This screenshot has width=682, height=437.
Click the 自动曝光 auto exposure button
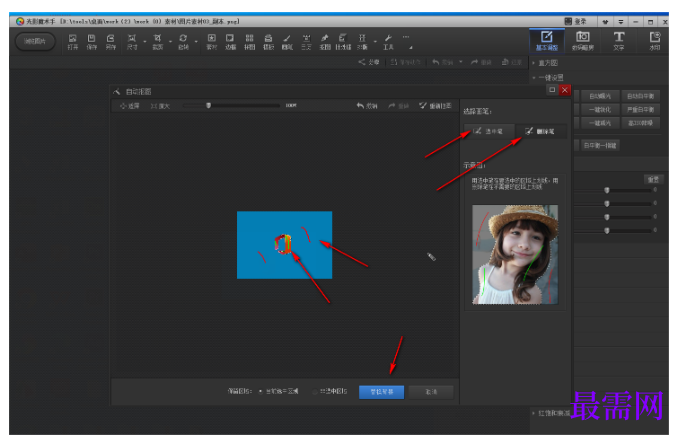pyautogui.click(x=600, y=96)
